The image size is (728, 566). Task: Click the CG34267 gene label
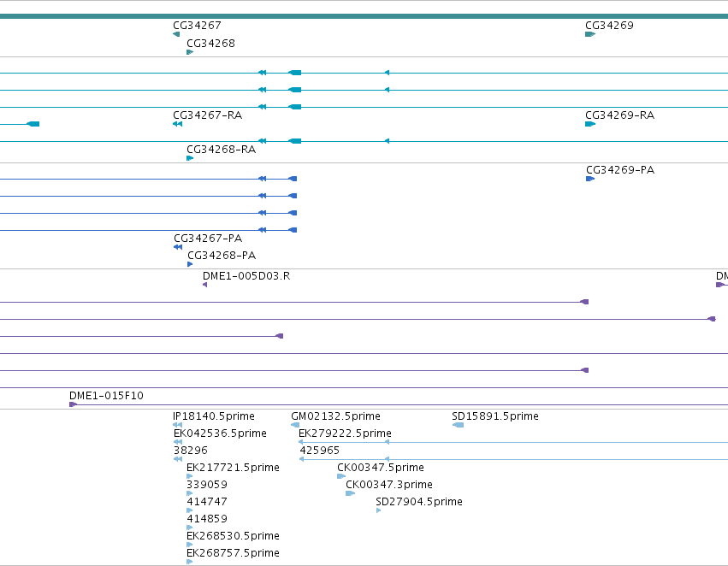pos(197,26)
